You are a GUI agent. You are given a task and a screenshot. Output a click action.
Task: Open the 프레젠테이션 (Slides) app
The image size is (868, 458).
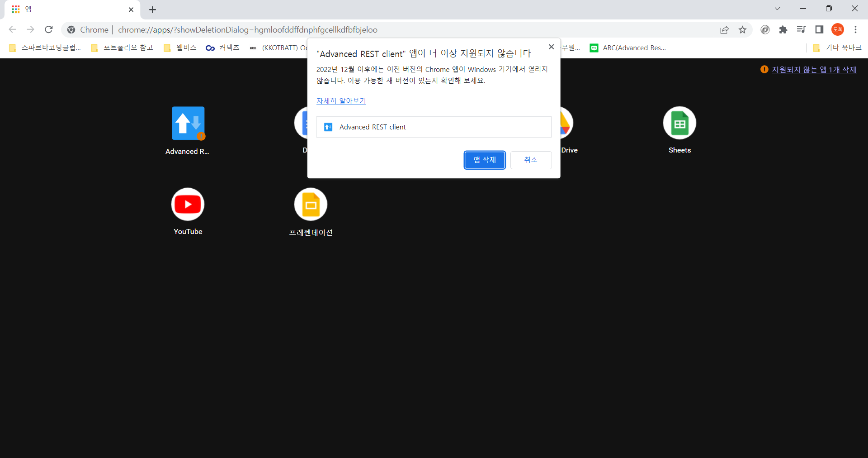point(311,204)
